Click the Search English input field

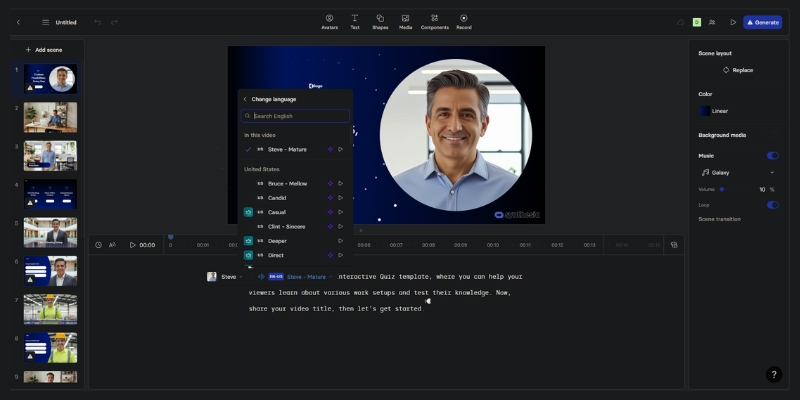[x=297, y=116]
